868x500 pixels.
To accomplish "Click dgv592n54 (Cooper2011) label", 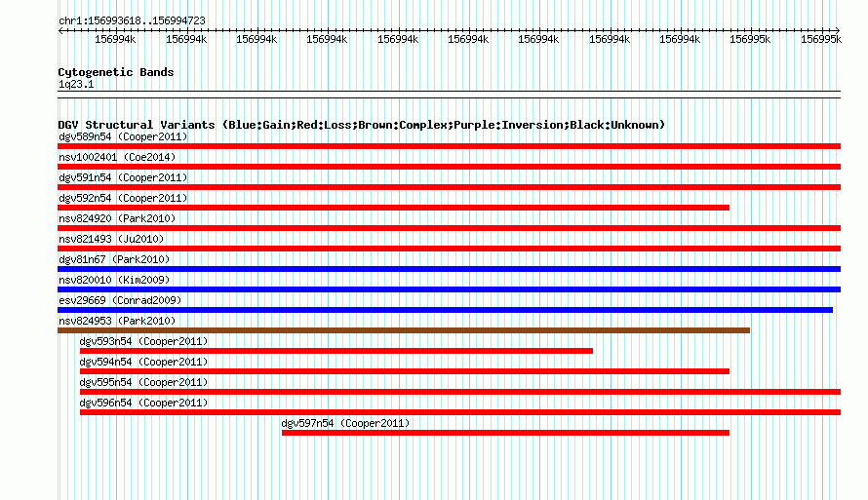I will [x=123, y=198].
